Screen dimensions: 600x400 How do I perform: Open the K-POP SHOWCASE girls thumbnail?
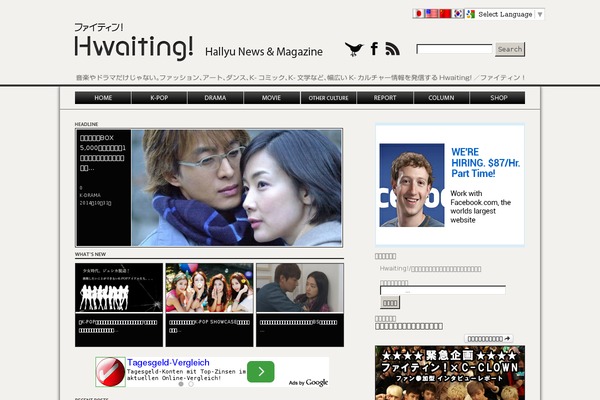[x=209, y=287]
